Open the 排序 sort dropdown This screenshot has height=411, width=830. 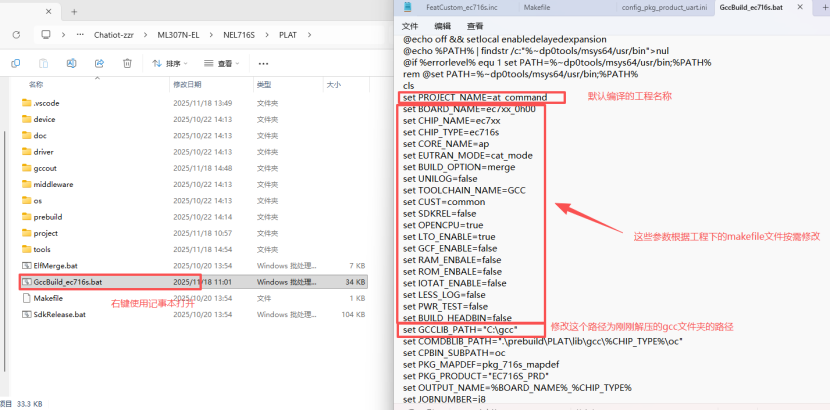coord(170,64)
